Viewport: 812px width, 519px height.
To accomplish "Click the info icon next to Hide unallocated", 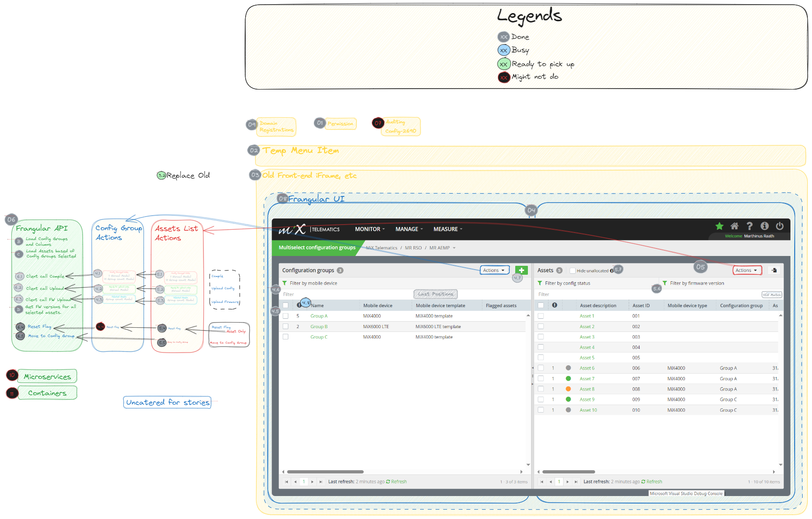I will (611, 271).
